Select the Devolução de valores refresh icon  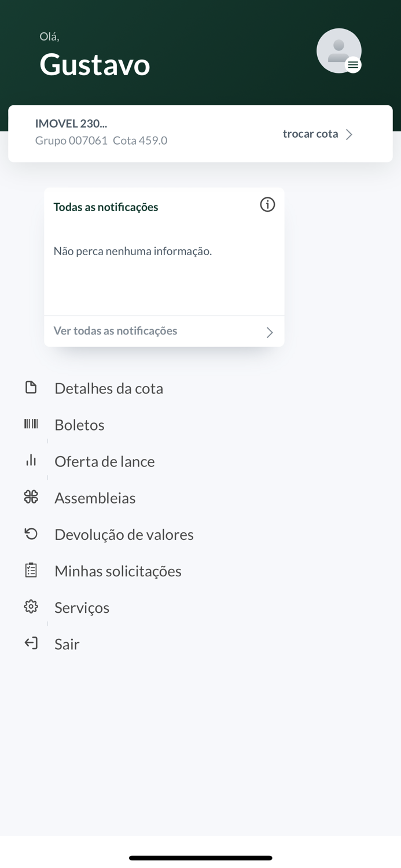pyautogui.click(x=31, y=534)
